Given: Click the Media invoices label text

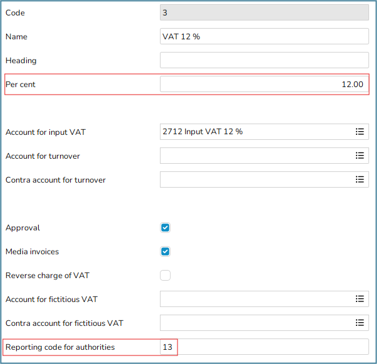Looking at the screenshot, I should coord(32,252).
